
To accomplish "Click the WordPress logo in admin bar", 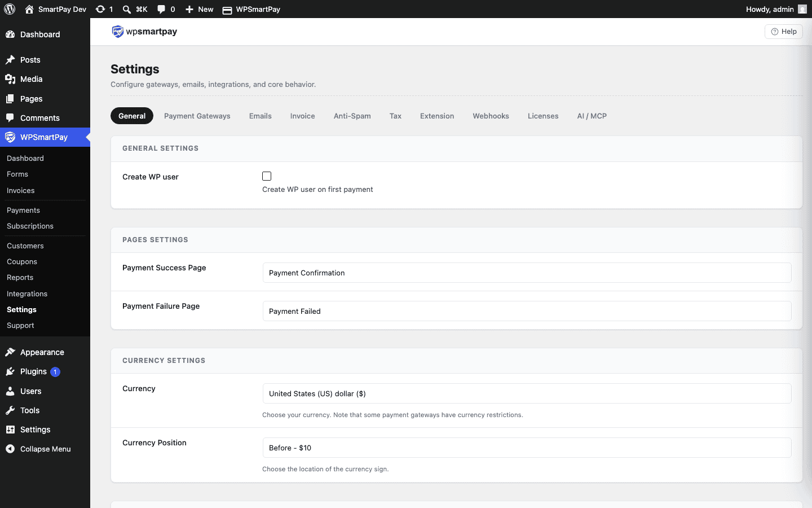I will click(10, 9).
